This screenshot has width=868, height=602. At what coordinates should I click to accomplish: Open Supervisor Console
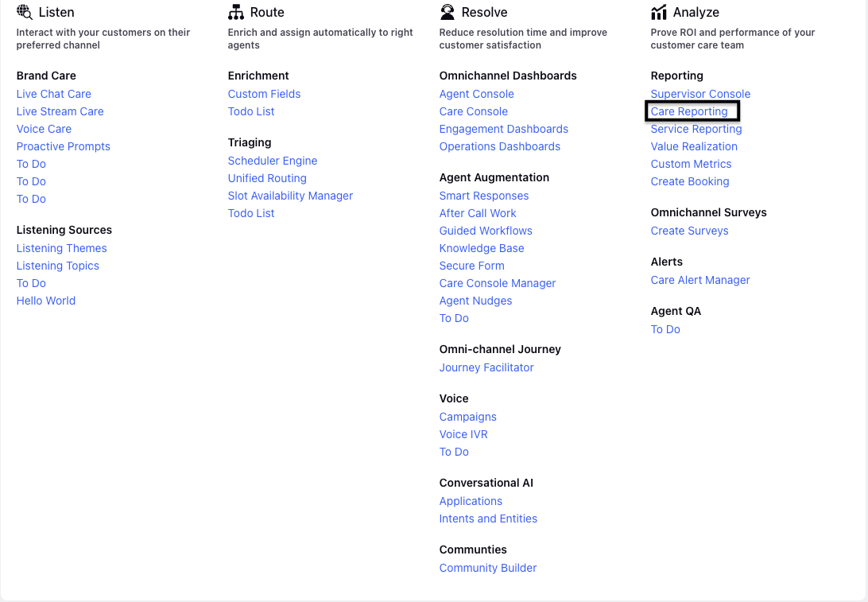pos(700,94)
